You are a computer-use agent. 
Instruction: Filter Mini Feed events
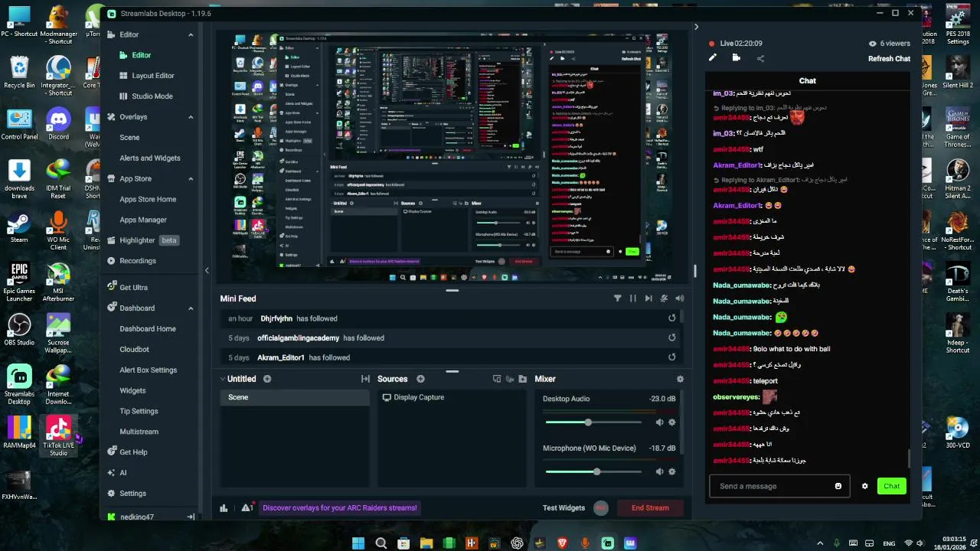(617, 298)
